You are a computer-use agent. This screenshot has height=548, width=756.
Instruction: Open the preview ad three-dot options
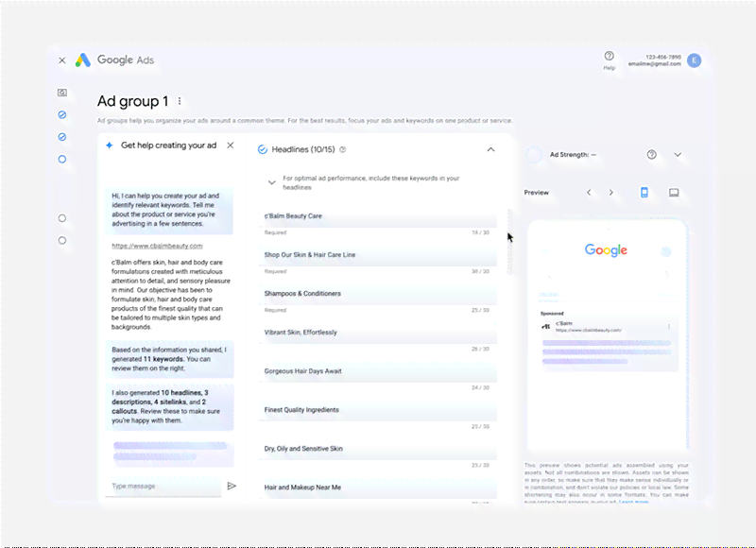(669, 327)
